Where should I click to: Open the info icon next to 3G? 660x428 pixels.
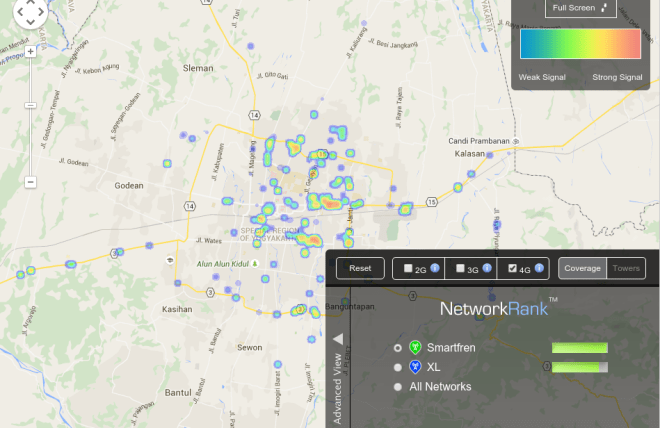487,268
